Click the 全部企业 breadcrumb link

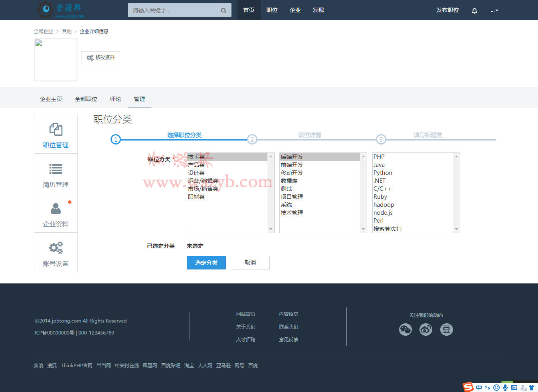coord(44,32)
